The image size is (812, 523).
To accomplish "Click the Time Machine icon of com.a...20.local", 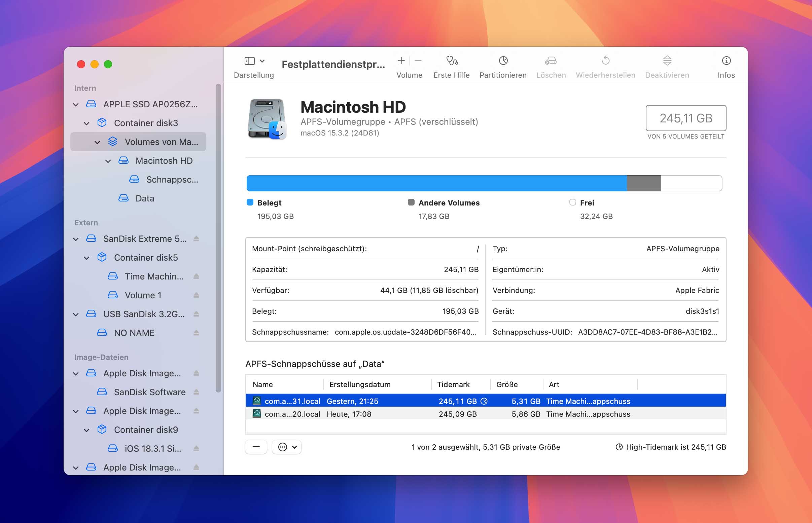I will [x=257, y=414].
